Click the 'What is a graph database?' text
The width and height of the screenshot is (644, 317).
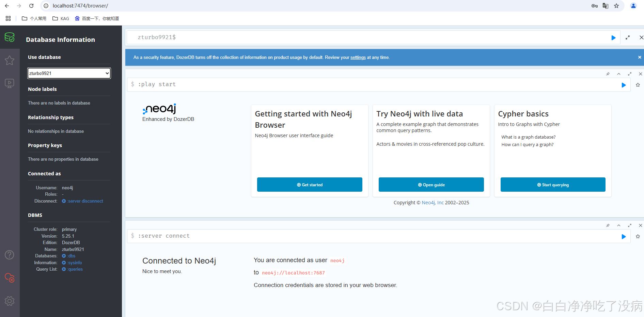(529, 137)
